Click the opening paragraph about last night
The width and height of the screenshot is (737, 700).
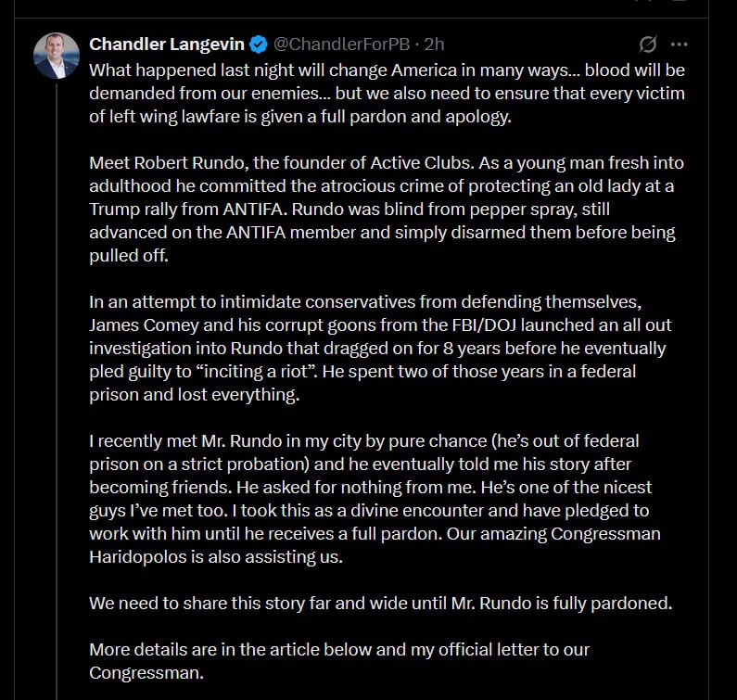(386, 94)
